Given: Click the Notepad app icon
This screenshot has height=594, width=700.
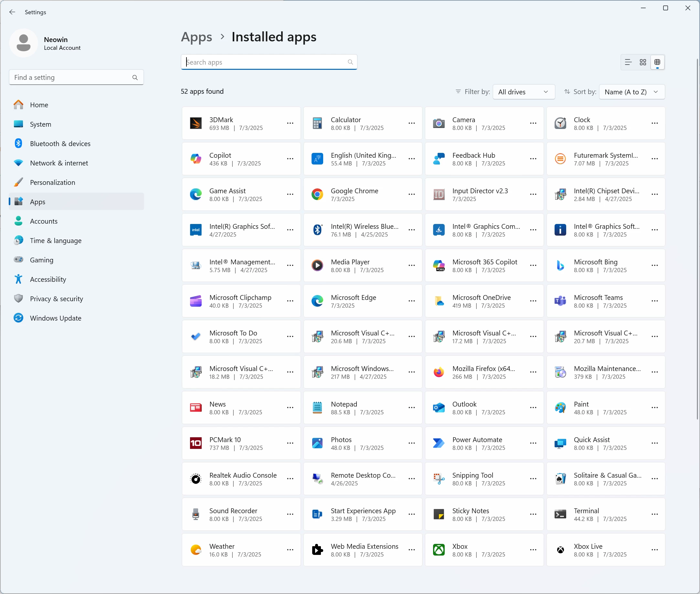Looking at the screenshot, I should coord(317,408).
